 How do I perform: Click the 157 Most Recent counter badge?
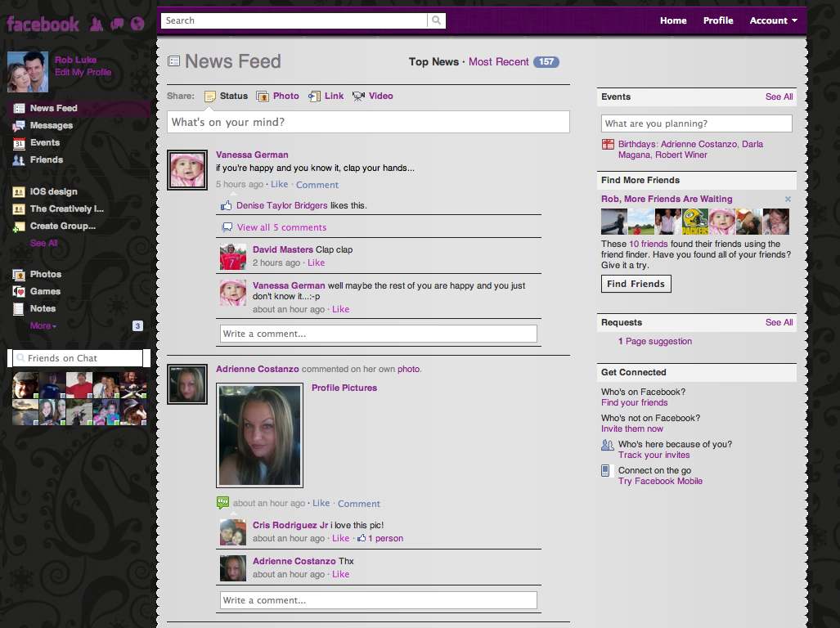[x=546, y=61]
